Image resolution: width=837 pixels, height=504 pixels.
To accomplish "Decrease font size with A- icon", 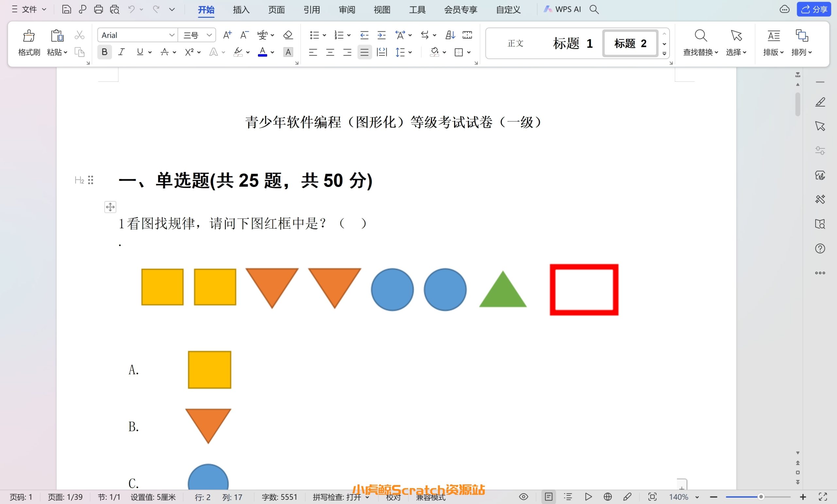I will pyautogui.click(x=245, y=35).
